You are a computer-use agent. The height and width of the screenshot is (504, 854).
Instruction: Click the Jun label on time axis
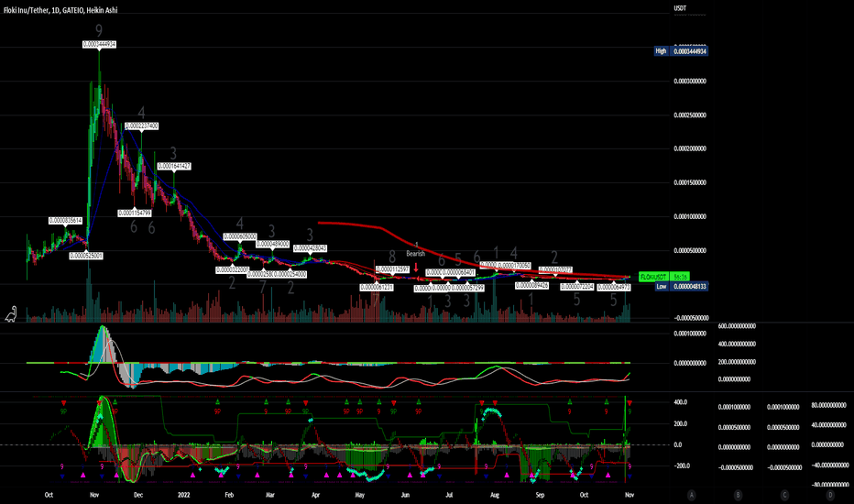[405, 495]
